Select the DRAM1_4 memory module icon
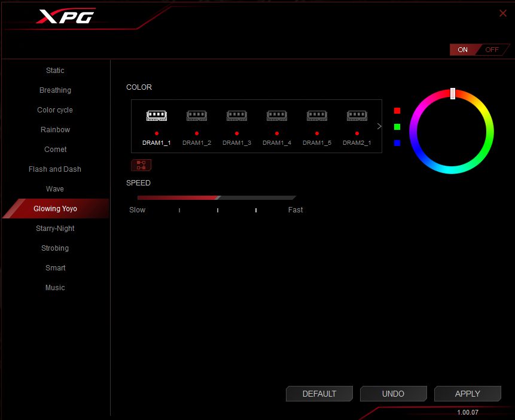 277,115
